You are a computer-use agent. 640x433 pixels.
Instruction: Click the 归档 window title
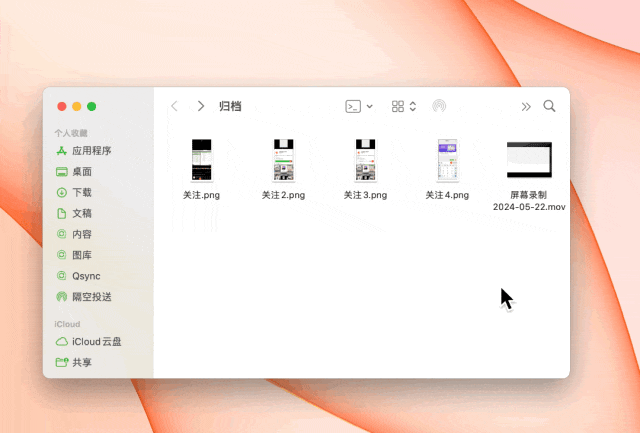click(230, 106)
